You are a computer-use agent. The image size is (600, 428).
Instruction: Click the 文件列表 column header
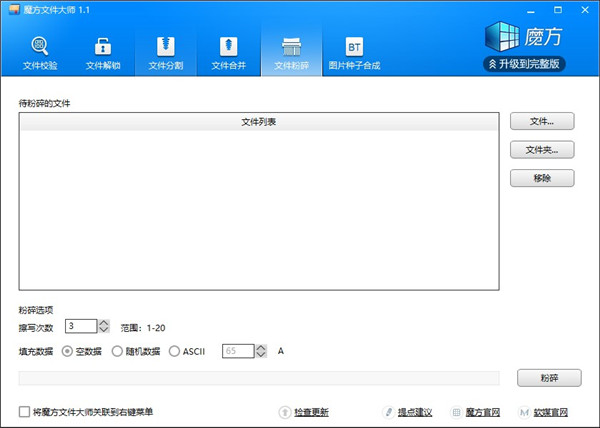coord(259,122)
